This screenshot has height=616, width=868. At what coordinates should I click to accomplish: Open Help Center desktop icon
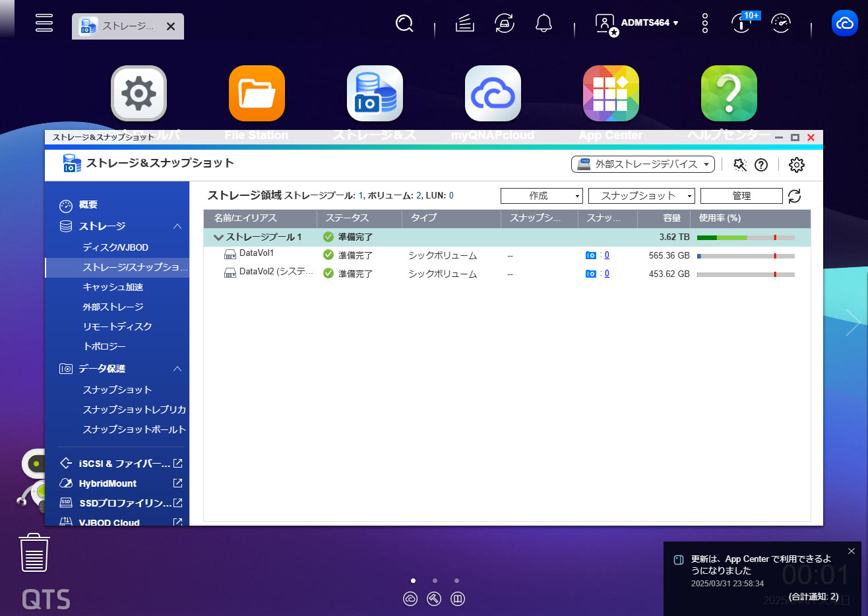[729, 94]
